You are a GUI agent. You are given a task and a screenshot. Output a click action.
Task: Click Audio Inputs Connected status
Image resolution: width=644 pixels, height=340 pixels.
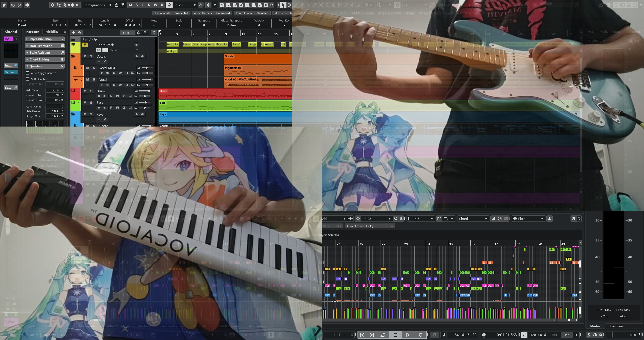point(172,13)
